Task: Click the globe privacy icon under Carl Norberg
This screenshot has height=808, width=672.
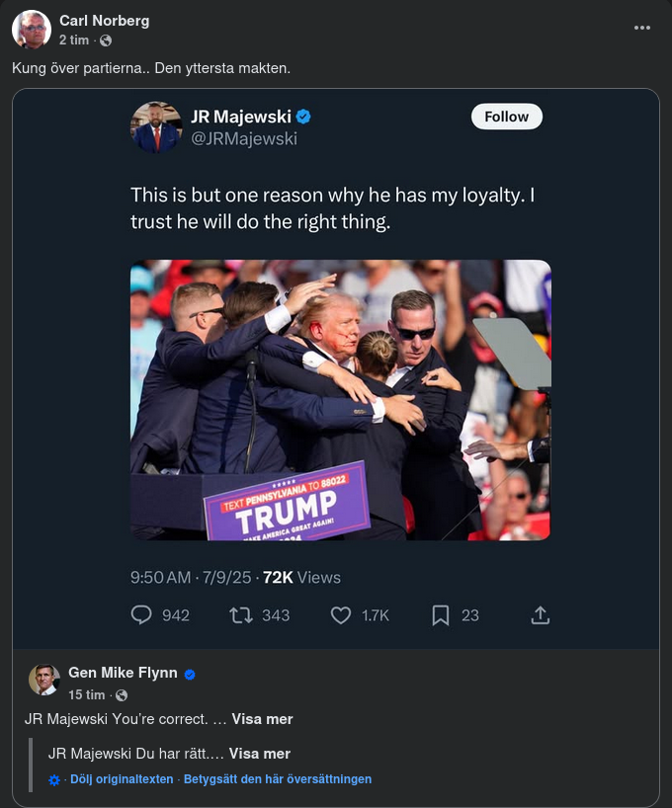Action: 106,40
